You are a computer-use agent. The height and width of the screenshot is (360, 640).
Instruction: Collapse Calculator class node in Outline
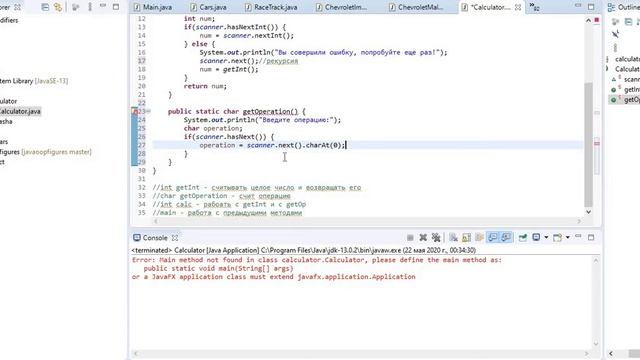(x=607, y=69)
